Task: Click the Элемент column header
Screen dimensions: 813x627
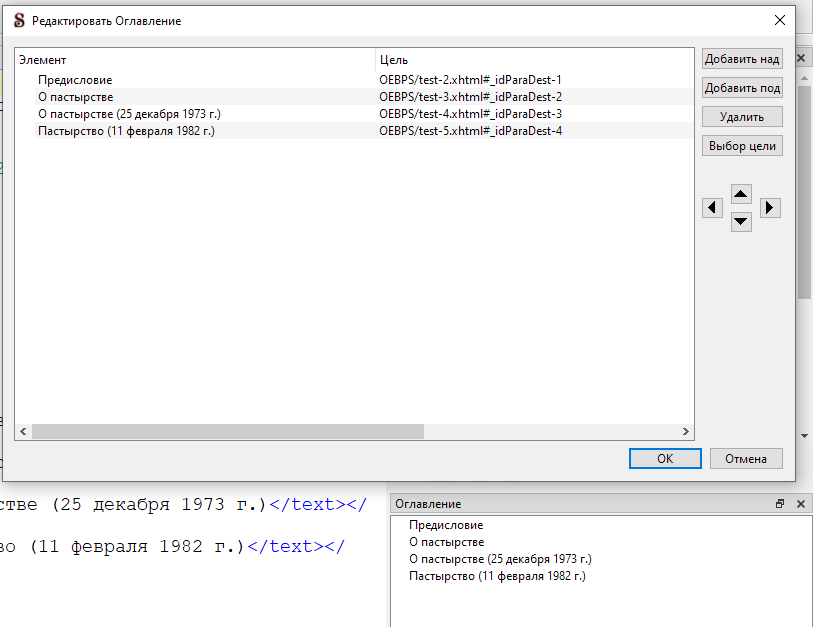Action: click(195, 60)
